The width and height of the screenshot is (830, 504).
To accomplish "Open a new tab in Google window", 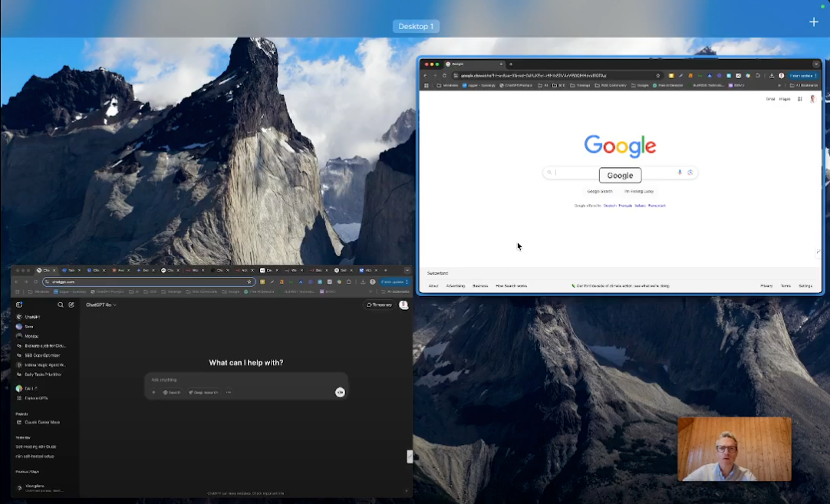I will tap(511, 64).
